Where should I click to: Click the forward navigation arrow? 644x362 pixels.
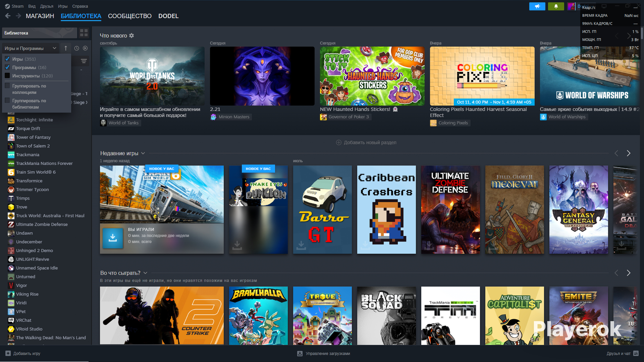[x=18, y=16]
